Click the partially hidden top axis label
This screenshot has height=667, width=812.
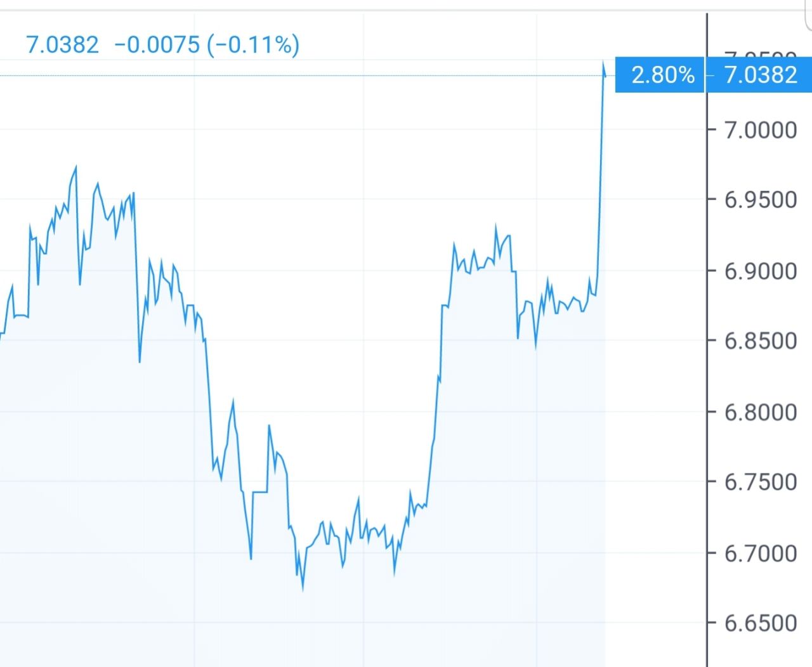(760, 56)
